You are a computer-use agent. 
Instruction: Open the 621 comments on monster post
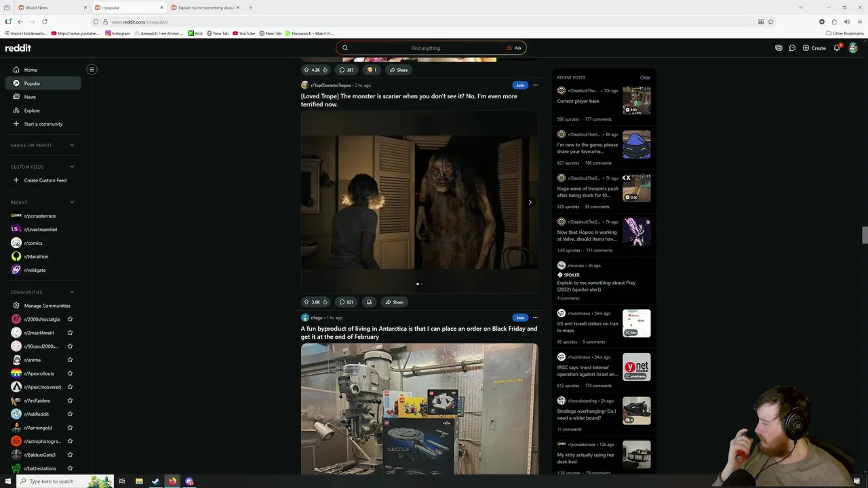(x=347, y=302)
